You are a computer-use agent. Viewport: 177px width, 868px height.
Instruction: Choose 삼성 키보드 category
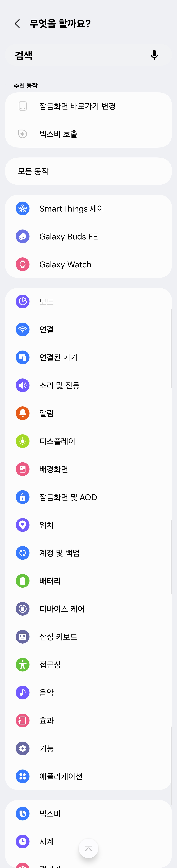tap(59, 637)
